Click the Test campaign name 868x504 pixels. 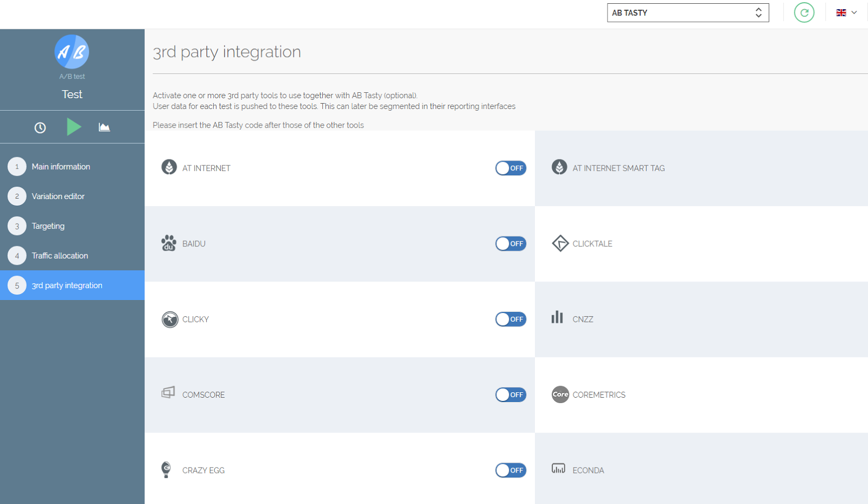pyautogui.click(x=72, y=94)
